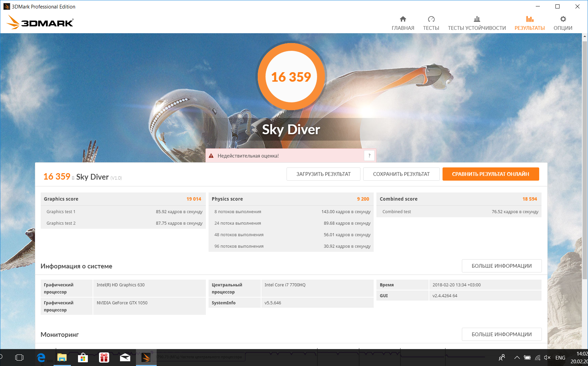The width and height of the screenshot is (588, 366).
Task: Open the People icon in system tray
Action: (x=502, y=358)
